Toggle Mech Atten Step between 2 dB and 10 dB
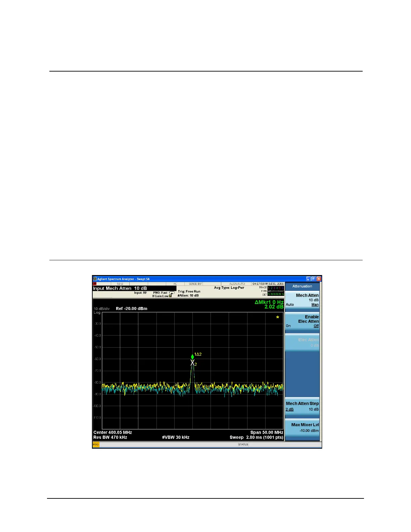Screen dimensions: 411x532 click(302, 406)
